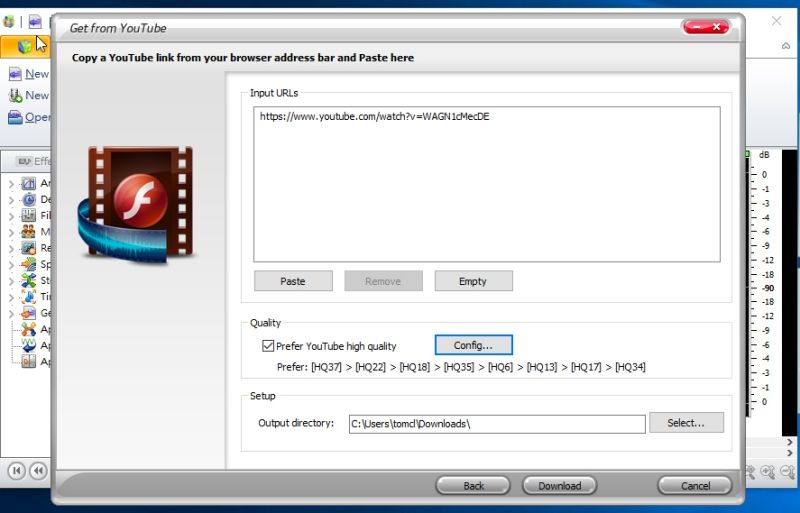Expand the 'Re' effects tree node
Screen dimensions: 800x513
11,249
